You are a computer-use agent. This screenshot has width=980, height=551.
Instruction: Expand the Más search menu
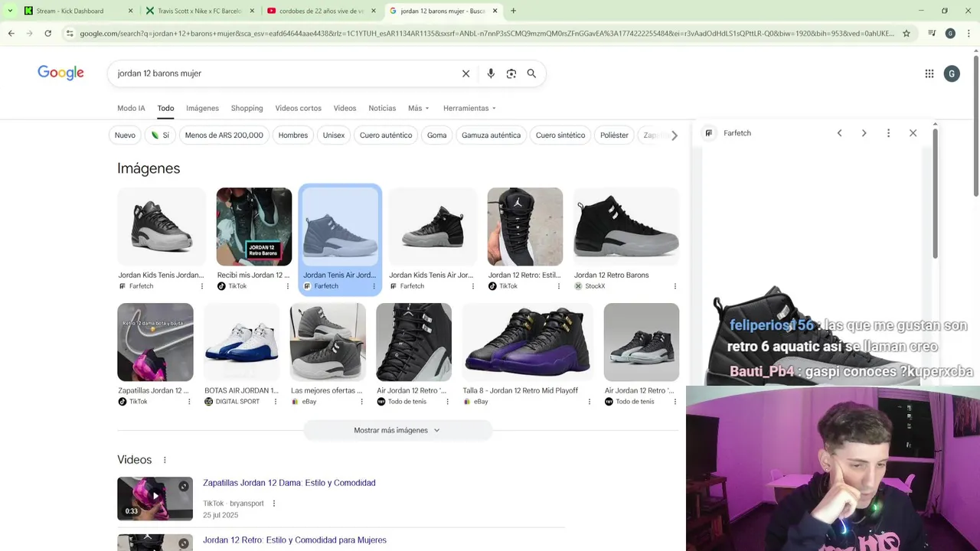[419, 108]
